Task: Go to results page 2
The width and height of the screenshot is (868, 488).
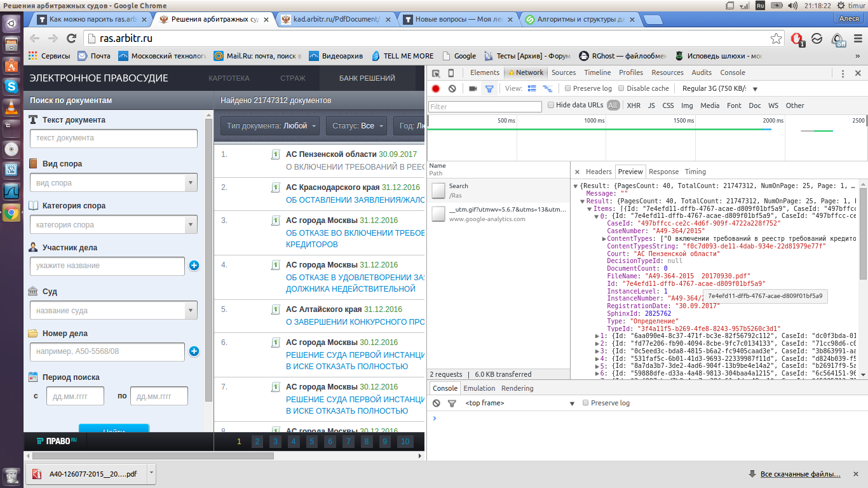Action: pyautogui.click(x=257, y=442)
